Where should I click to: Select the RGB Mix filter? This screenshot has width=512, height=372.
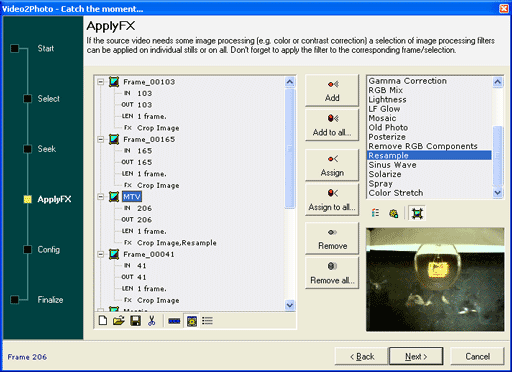tap(429, 90)
